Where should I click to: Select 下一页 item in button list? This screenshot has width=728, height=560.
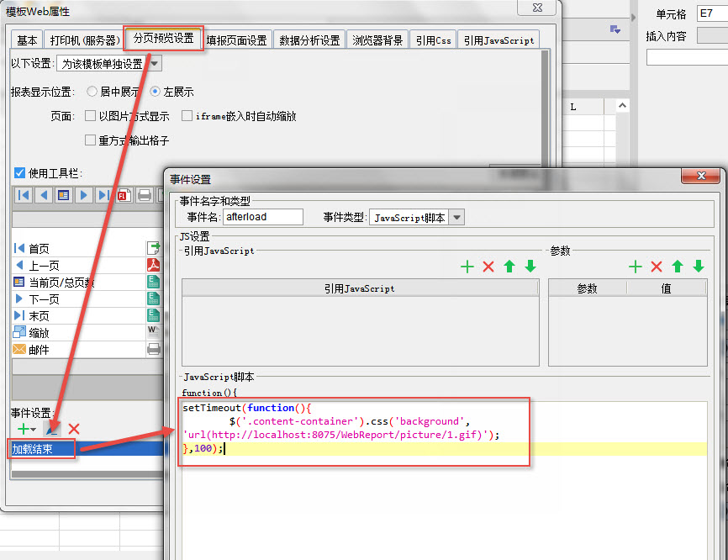click(79, 299)
